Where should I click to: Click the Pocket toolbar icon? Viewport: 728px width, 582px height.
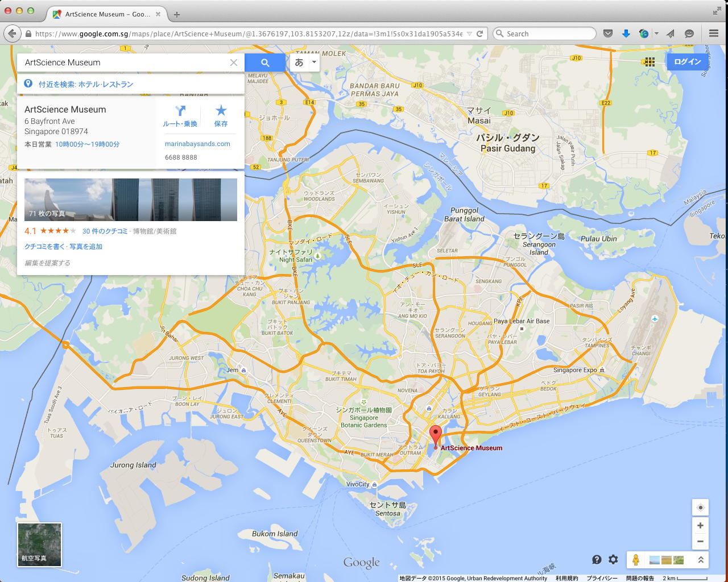(608, 34)
